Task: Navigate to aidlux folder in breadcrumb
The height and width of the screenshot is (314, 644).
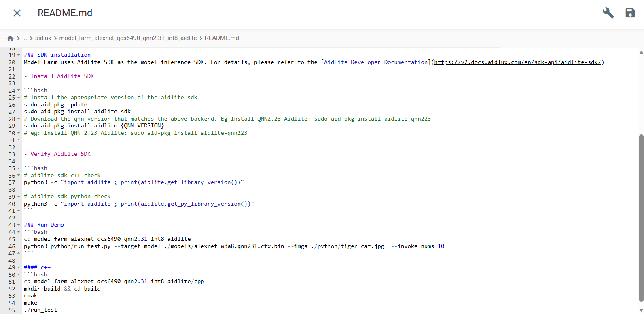Action: pos(43,38)
